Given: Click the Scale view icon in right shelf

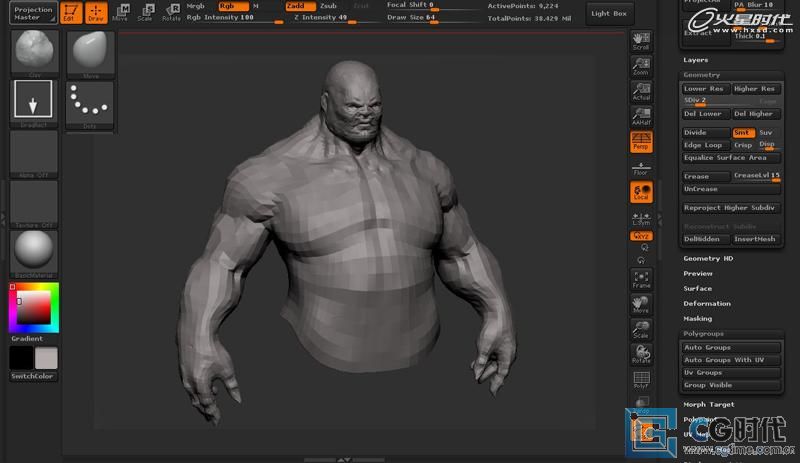Looking at the screenshot, I should tap(641, 330).
